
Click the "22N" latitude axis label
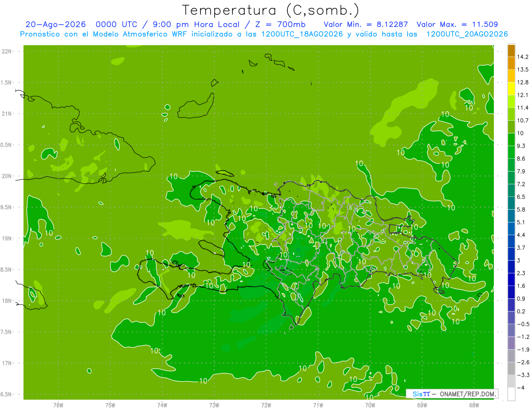(8, 51)
